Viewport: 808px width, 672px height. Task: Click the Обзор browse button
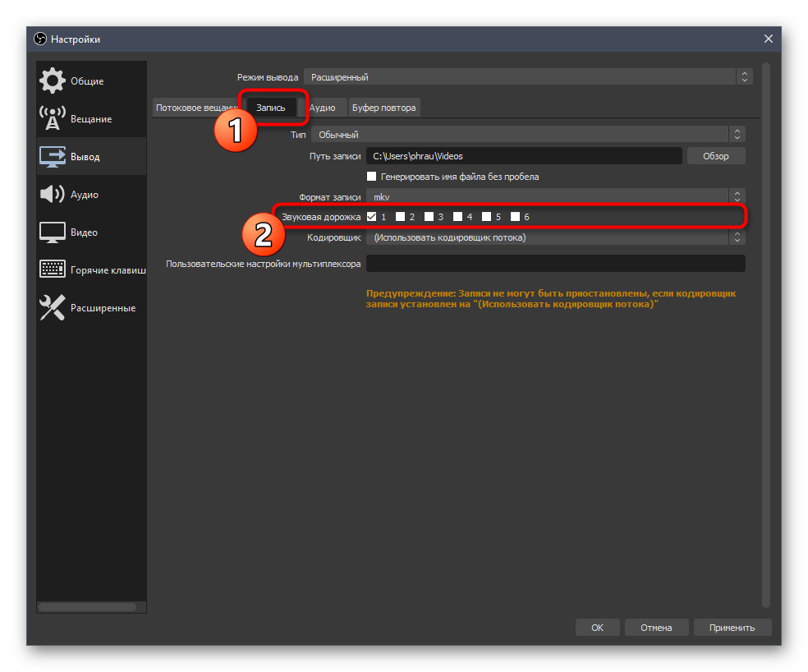(x=715, y=156)
